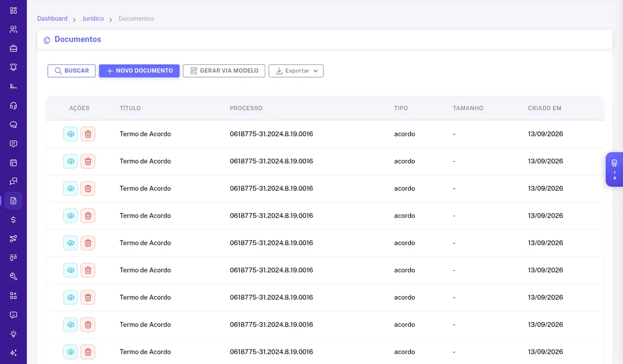623x364 pixels.
Task: Select the signature icon in the sidebar
Action: (x=13, y=86)
